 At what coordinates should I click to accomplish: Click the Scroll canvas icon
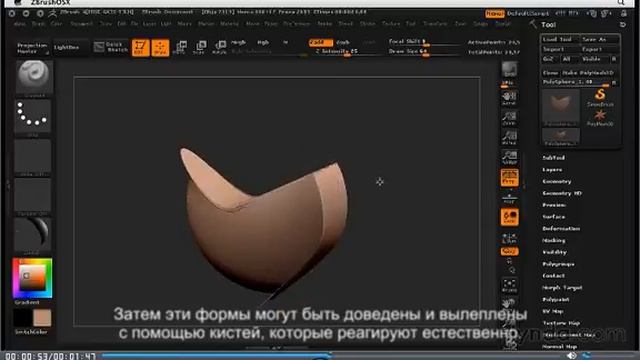(x=509, y=99)
